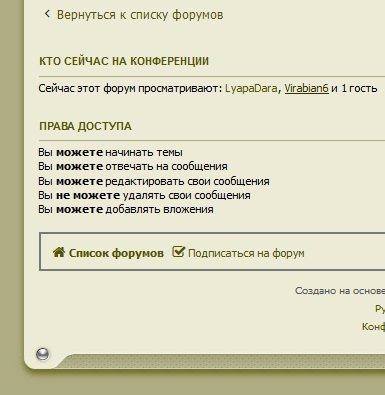Select text 'Сейчас этот форум просматривают:'
Image resolution: width=385 pixels, height=395 pixels.
(x=130, y=89)
